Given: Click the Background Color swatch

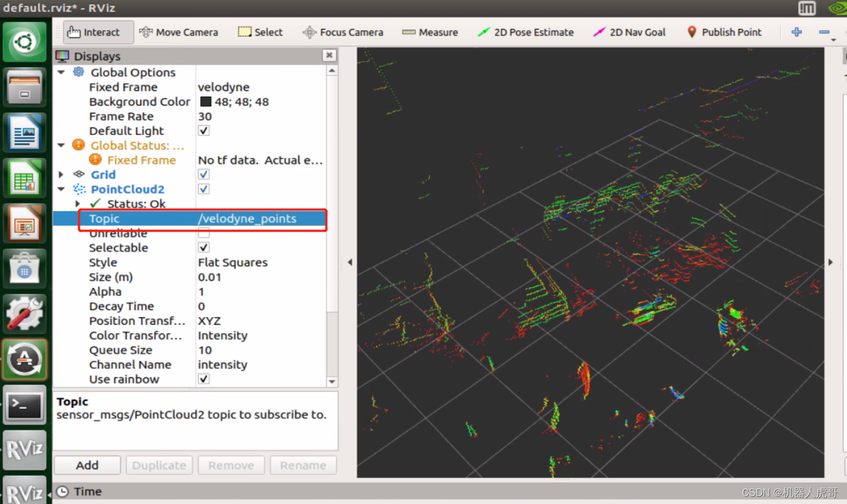Looking at the screenshot, I should click(206, 102).
